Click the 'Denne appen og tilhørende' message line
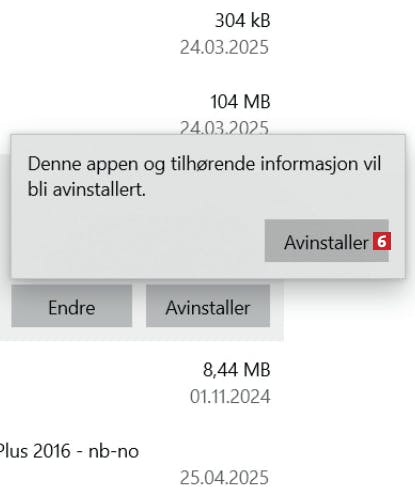Viewport: 415px width, 487px height. pyautogui.click(x=204, y=164)
